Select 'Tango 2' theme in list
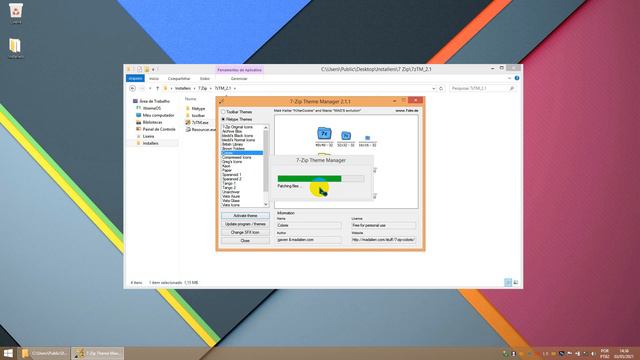 click(229, 188)
